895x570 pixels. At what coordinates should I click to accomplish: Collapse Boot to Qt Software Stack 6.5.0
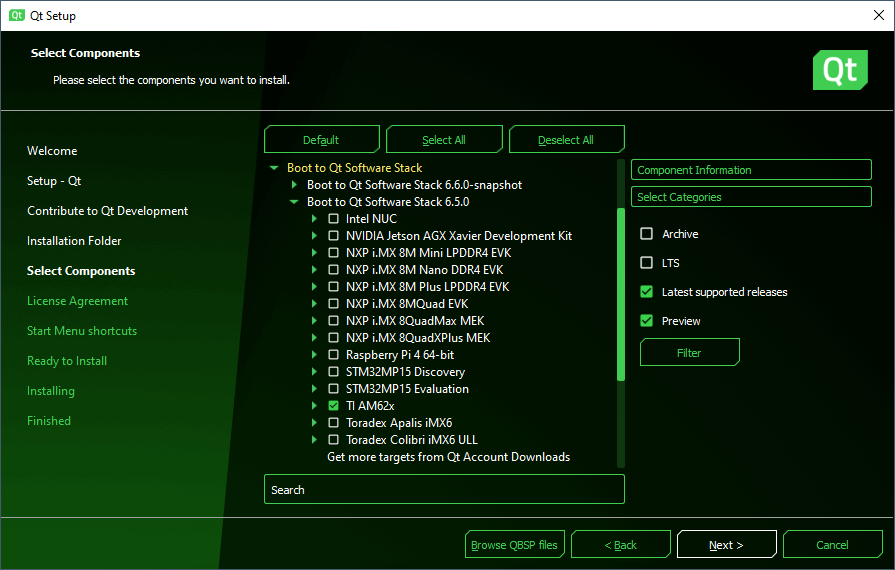[x=294, y=202]
